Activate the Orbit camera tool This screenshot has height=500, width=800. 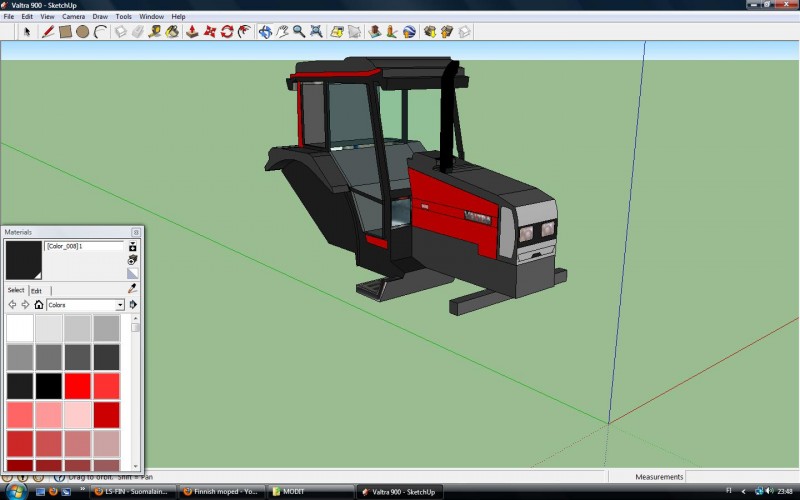point(265,32)
